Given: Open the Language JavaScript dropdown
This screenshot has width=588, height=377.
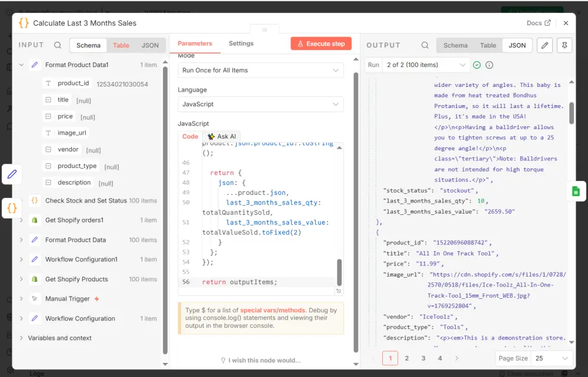Looking at the screenshot, I should tap(260, 105).
